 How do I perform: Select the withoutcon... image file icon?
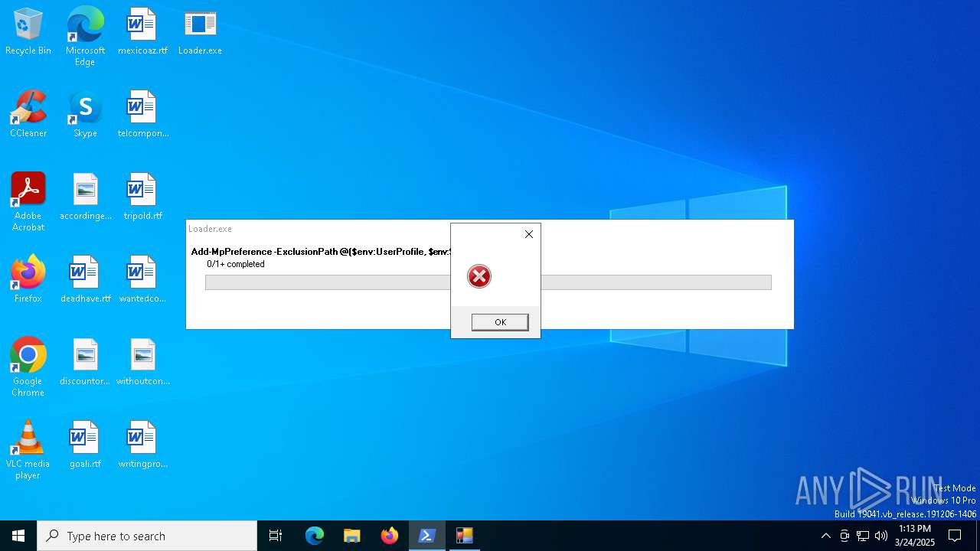[142, 363]
